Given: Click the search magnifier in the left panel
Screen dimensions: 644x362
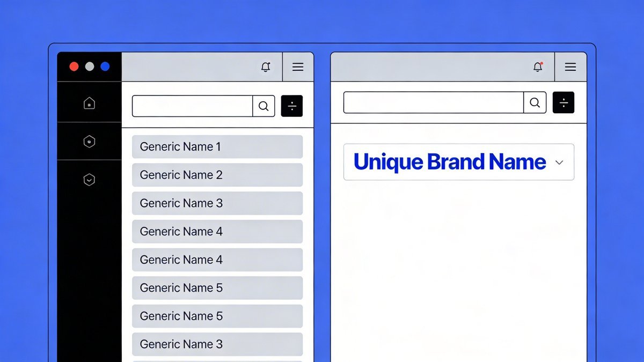Looking at the screenshot, I should click(264, 106).
